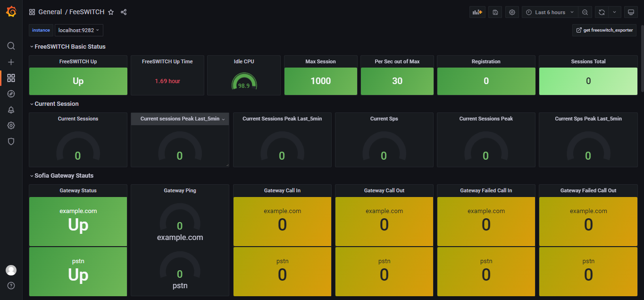Open the Explore compass sidebar icon
This screenshot has width=644, height=300.
pyautogui.click(x=11, y=94)
